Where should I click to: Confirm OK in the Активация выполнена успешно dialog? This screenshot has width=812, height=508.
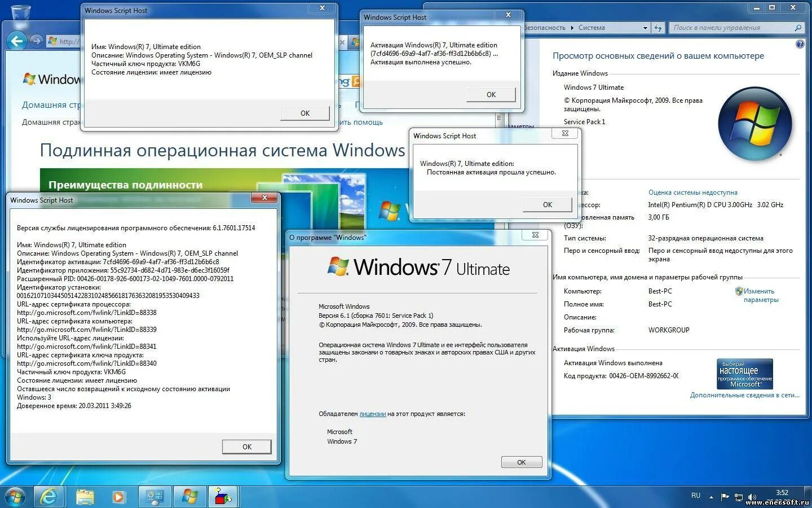(491, 95)
